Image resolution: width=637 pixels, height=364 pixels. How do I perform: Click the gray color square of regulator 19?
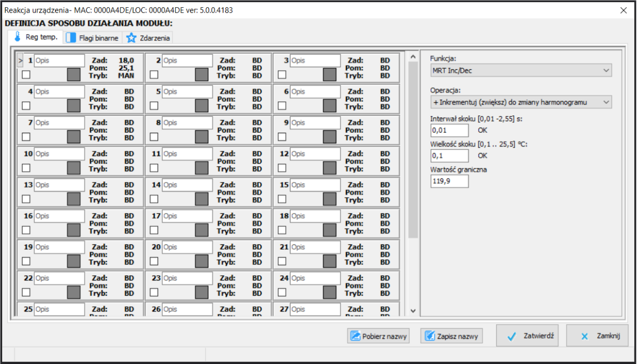click(x=74, y=261)
